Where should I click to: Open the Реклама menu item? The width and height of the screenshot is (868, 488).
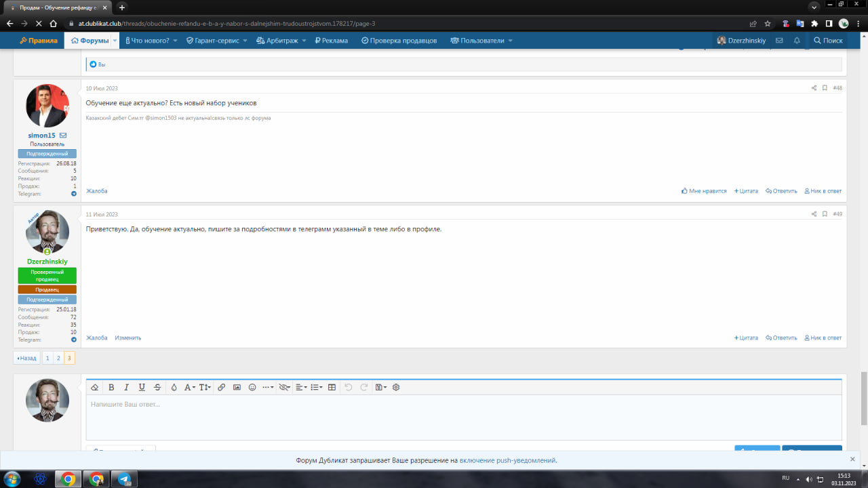point(330,41)
